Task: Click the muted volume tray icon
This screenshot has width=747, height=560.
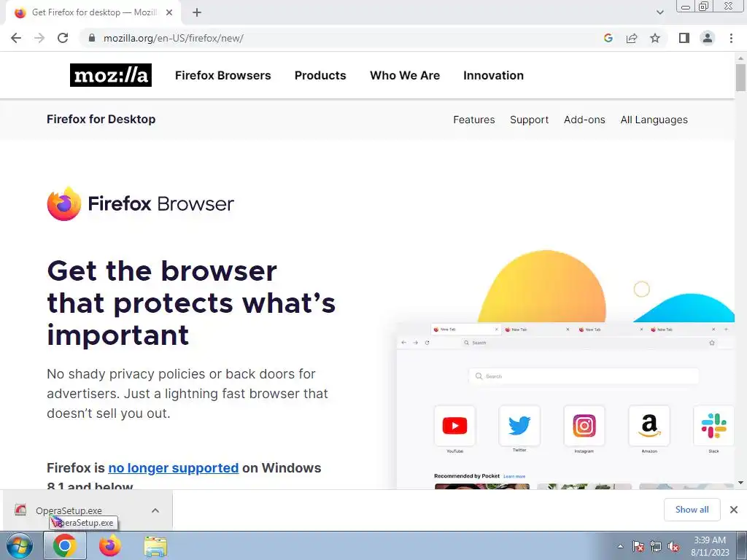Action: pyautogui.click(x=673, y=546)
